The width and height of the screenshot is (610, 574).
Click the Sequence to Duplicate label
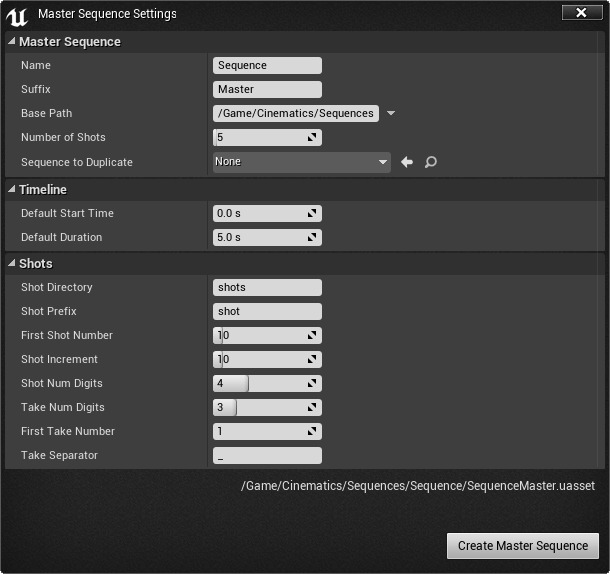pyautogui.click(x=77, y=162)
